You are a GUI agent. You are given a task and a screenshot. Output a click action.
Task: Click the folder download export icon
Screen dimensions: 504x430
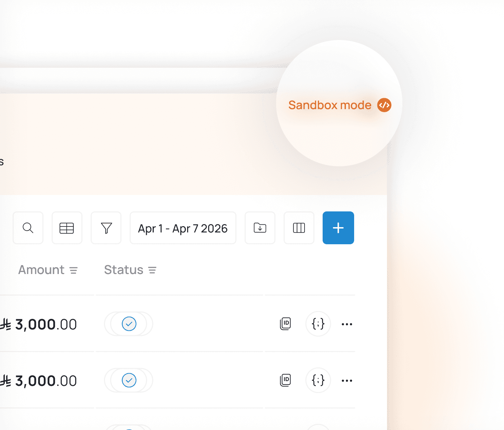(260, 228)
